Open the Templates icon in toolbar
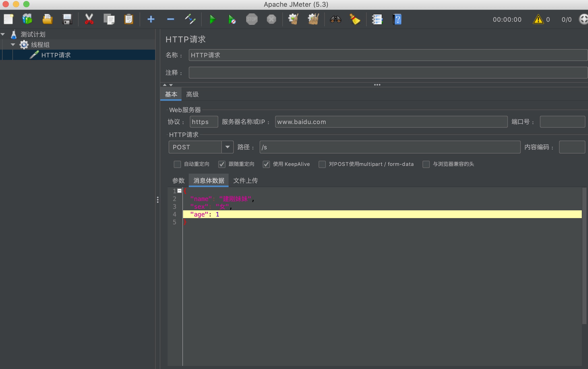This screenshot has width=588, height=369. click(x=27, y=19)
